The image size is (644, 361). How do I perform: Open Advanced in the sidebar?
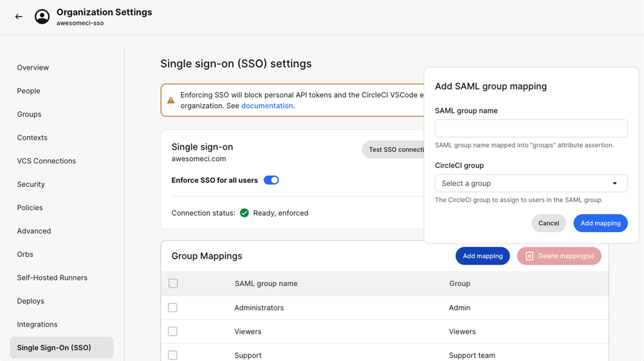[34, 231]
